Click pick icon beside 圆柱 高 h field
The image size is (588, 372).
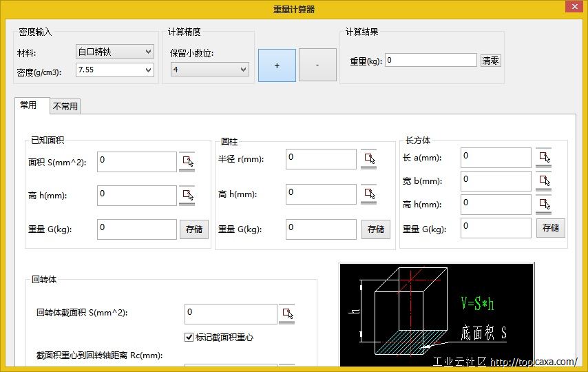pos(368,194)
